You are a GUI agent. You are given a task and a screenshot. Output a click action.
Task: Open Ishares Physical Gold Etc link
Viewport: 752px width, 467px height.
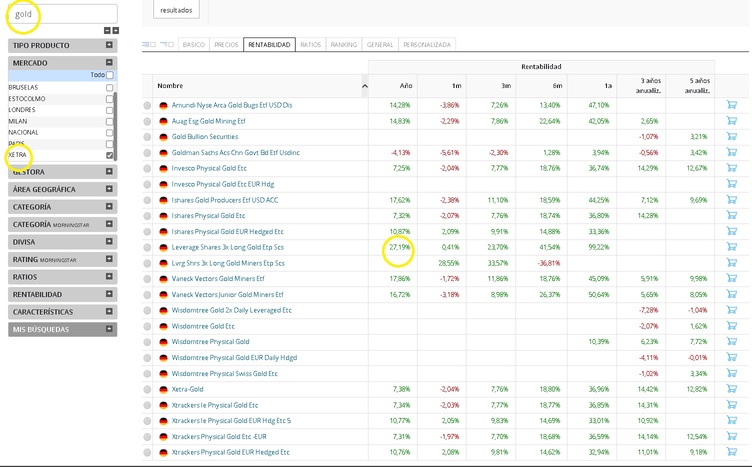tap(208, 216)
